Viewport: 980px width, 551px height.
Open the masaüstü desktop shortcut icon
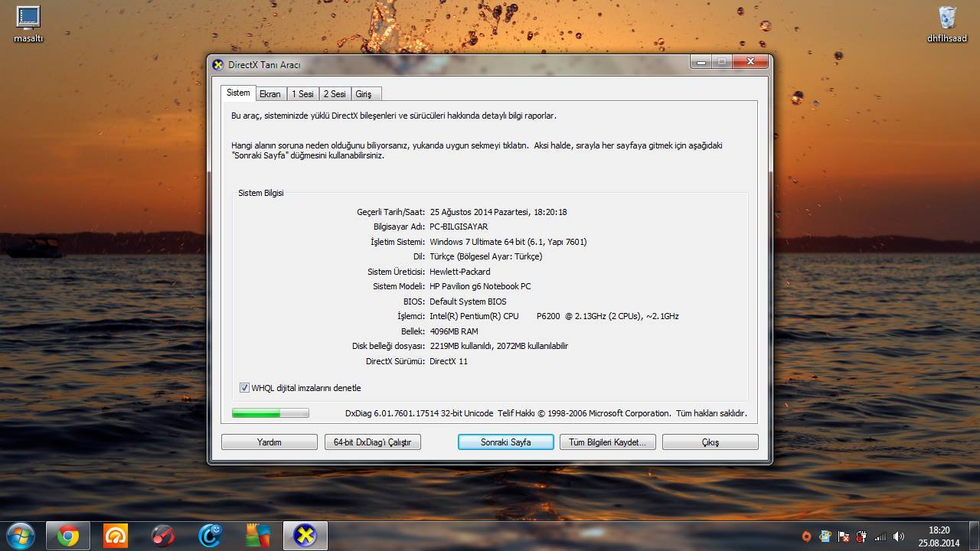(28, 23)
